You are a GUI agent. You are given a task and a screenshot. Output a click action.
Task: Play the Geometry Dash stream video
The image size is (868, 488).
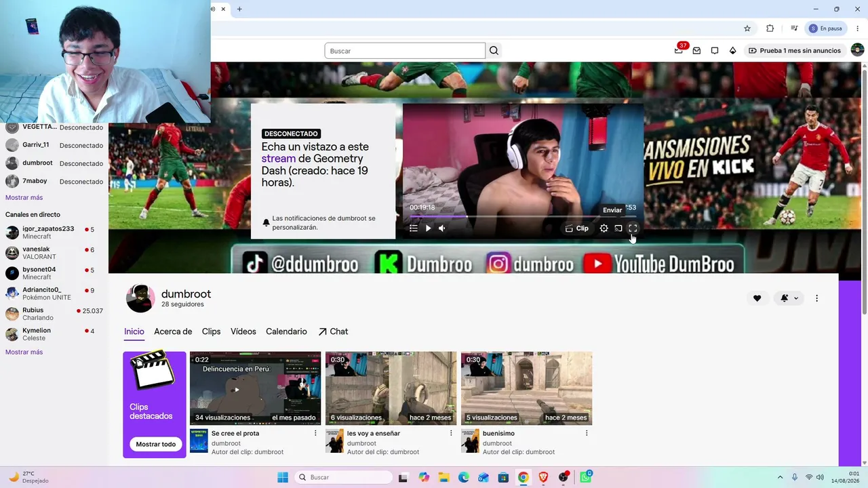(428, 228)
